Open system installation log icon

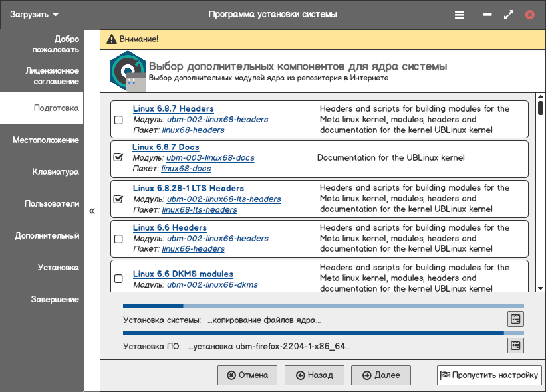tap(515, 319)
